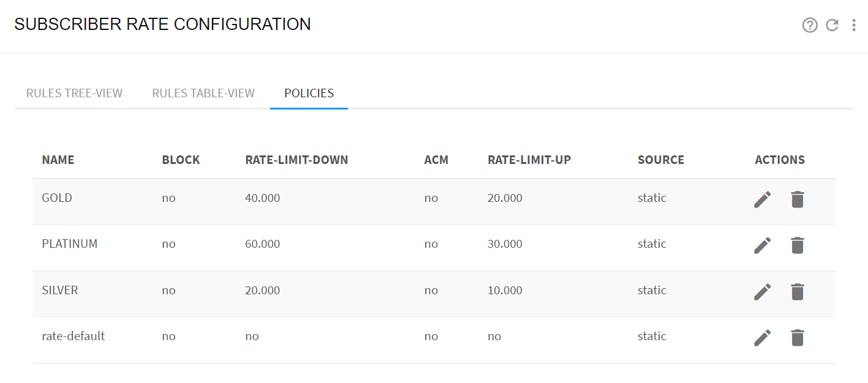The width and height of the screenshot is (868, 383).
Task: Click the SOURCE column header
Action: tap(661, 160)
